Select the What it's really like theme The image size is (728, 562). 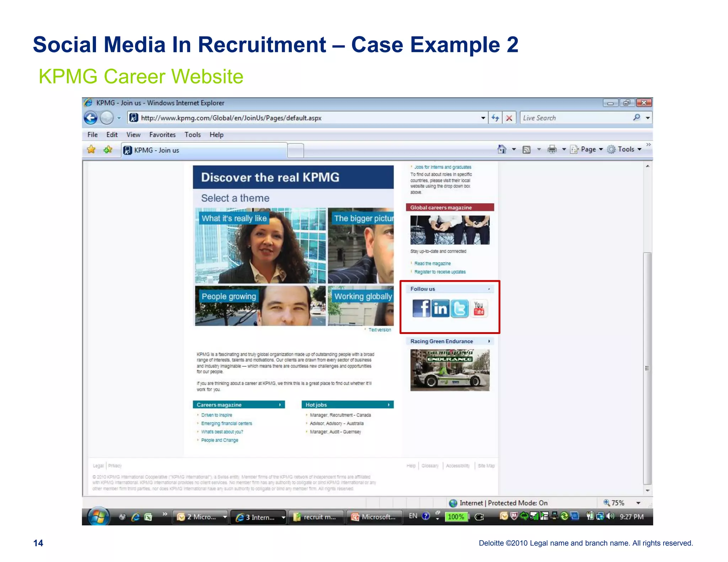tap(261, 245)
